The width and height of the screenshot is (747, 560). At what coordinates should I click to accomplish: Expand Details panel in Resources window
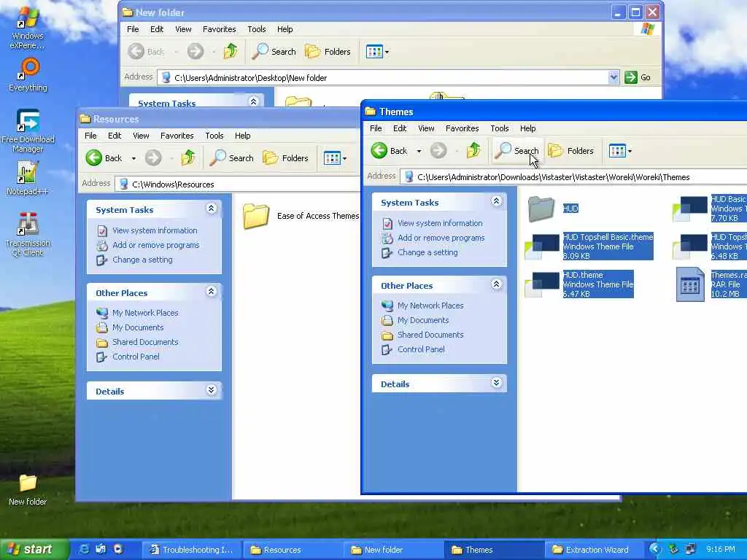pyautogui.click(x=211, y=390)
